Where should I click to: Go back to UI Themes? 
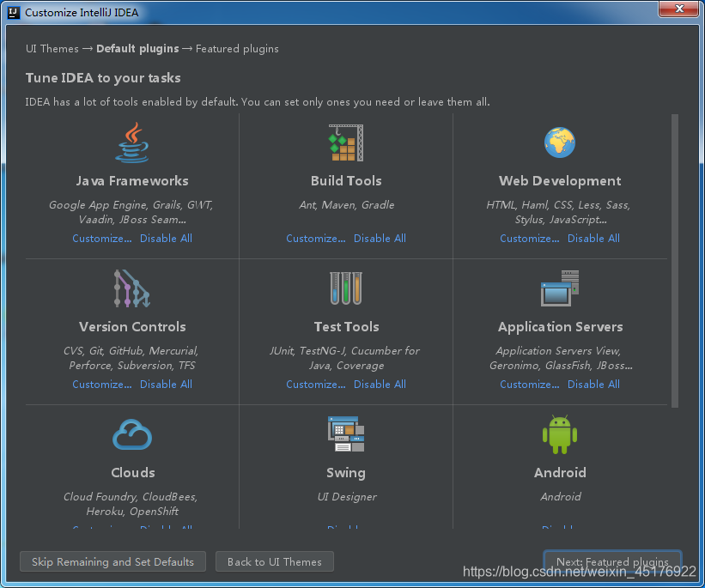275,562
